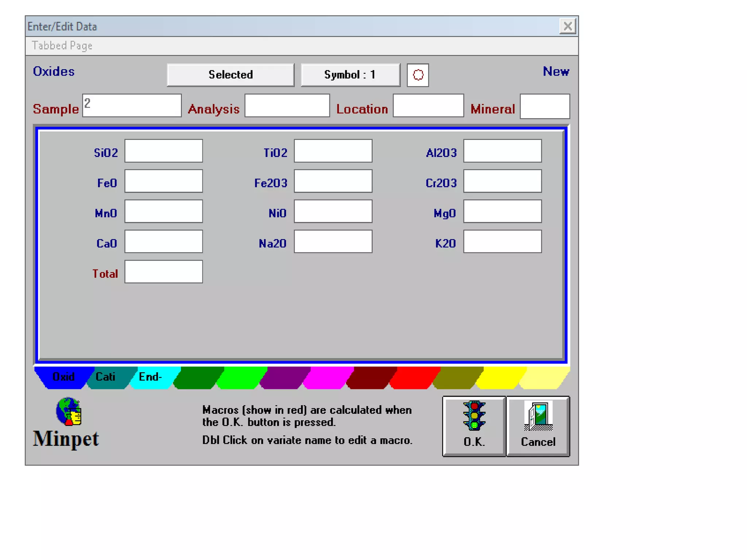Select the magenta color tab
The height and width of the screenshot is (560, 747).
coord(328,378)
